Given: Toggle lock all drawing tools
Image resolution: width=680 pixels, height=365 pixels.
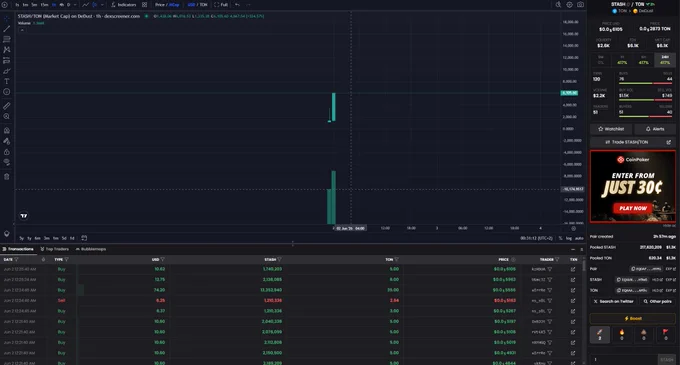Looking at the screenshot, I should [7, 152].
